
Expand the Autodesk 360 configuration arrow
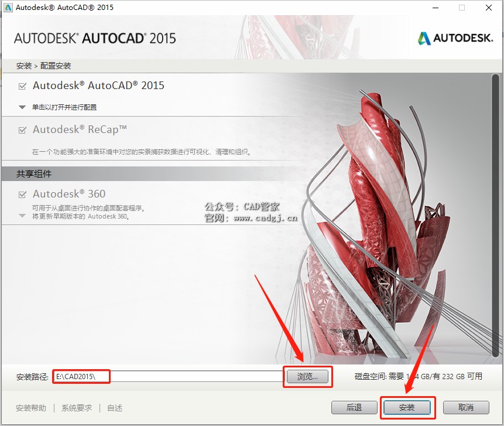[22, 216]
